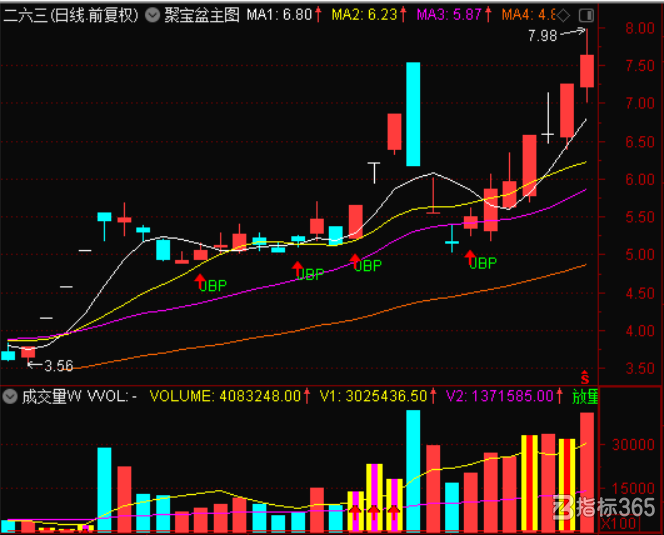
Task: Click the green 放量 label in volume header
Action: (x=585, y=397)
